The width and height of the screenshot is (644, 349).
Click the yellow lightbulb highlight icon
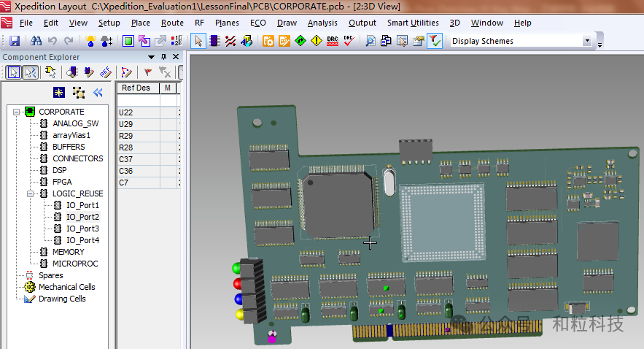(92, 42)
